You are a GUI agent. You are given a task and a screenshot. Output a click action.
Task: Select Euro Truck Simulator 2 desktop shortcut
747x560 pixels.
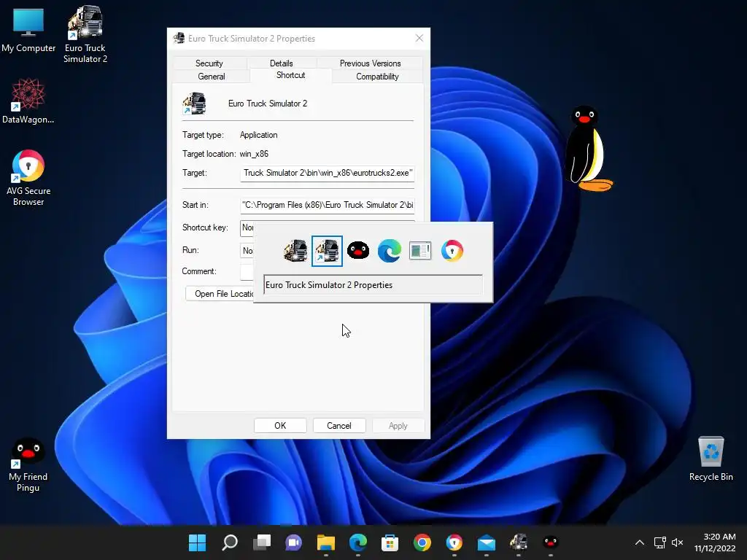pyautogui.click(x=85, y=34)
